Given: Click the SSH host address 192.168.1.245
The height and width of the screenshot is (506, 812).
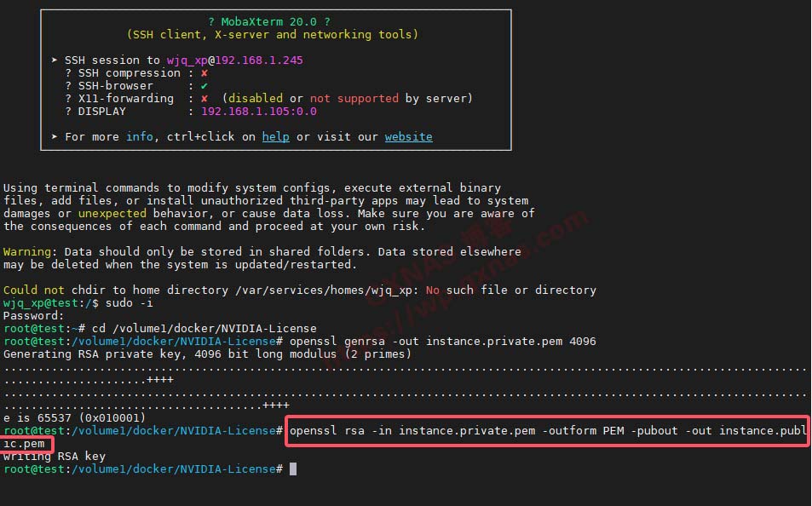Looking at the screenshot, I should (259, 60).
